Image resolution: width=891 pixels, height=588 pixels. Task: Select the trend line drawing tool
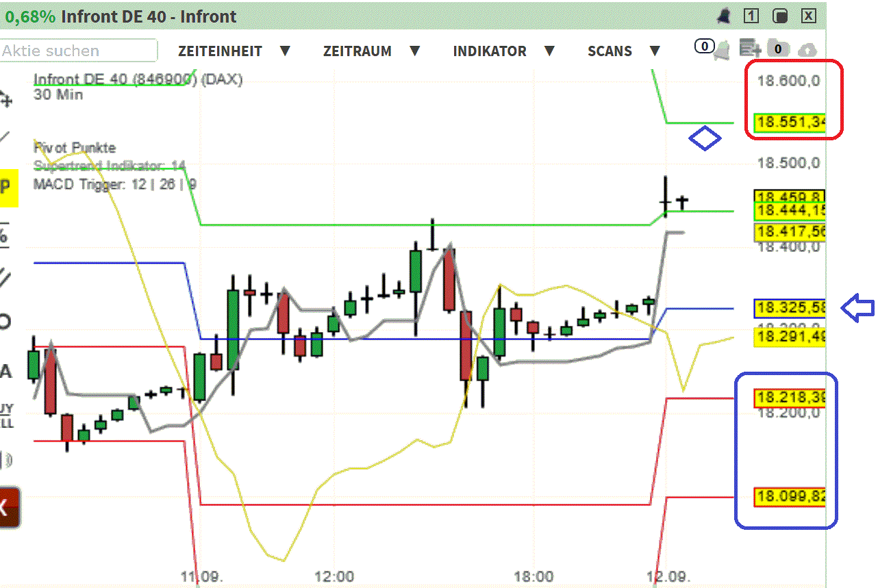point(7,133)
